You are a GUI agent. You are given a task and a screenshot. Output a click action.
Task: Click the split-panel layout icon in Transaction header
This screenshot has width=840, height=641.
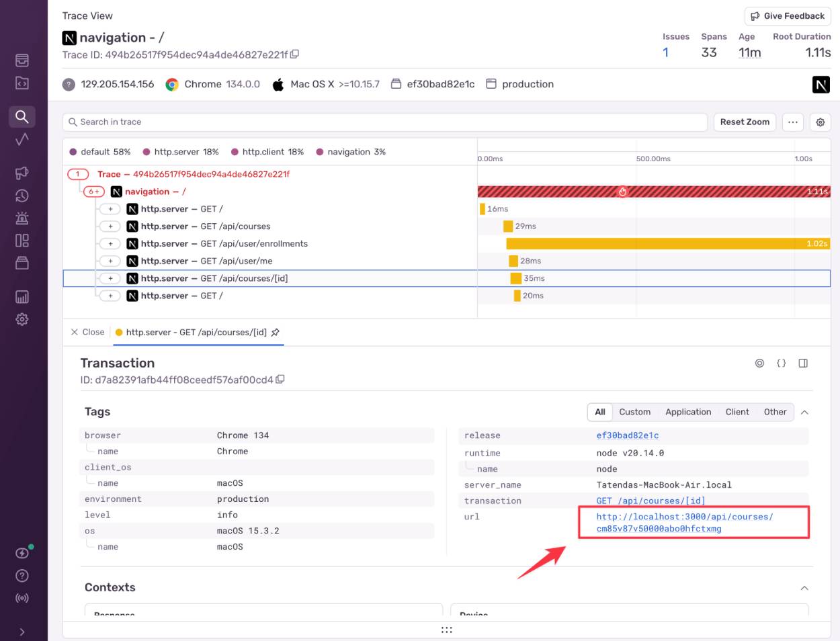pyautogui.click(x=802, y=363)
